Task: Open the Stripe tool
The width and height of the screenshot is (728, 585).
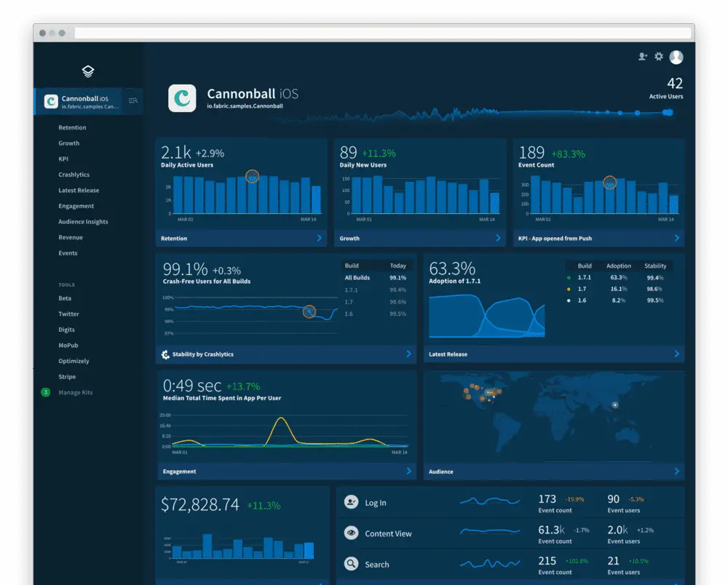Action: pos(67,377)
